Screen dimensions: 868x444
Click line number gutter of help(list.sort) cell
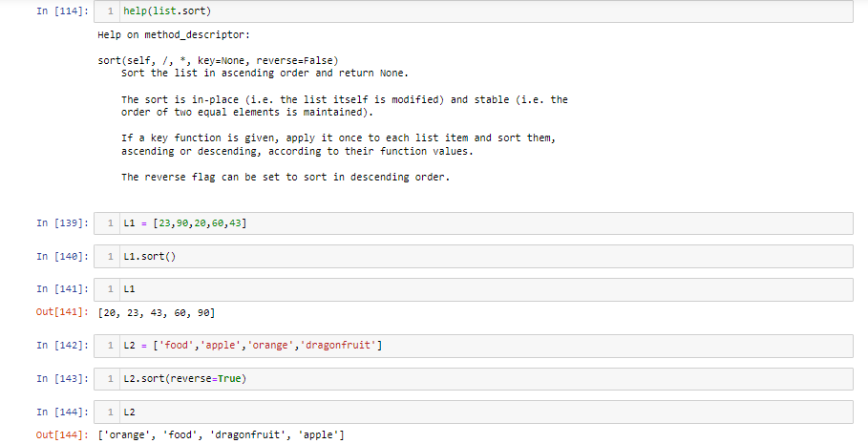107,11
